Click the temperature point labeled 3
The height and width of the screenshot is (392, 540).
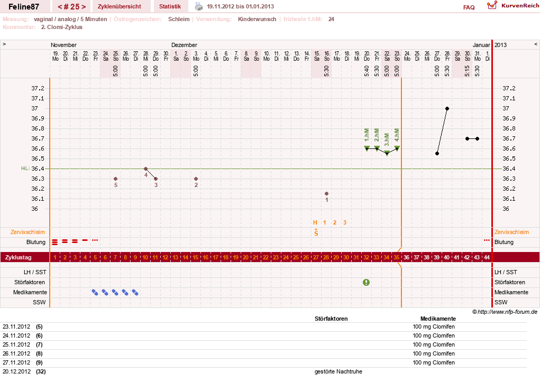coord(155,179)
